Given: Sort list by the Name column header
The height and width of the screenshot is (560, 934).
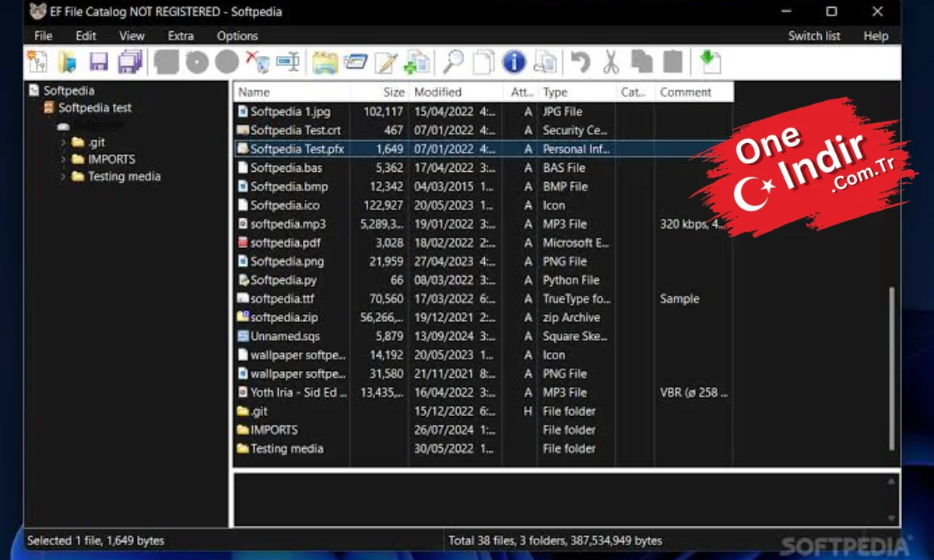Looking at the screenshot, I should click(292, 92).
